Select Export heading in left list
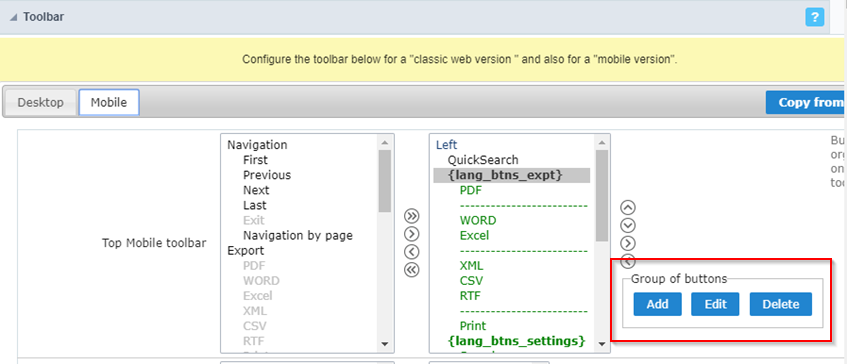The height and width of the screenshot is (364, 847). pyautogui.click(x=246, y=251)
